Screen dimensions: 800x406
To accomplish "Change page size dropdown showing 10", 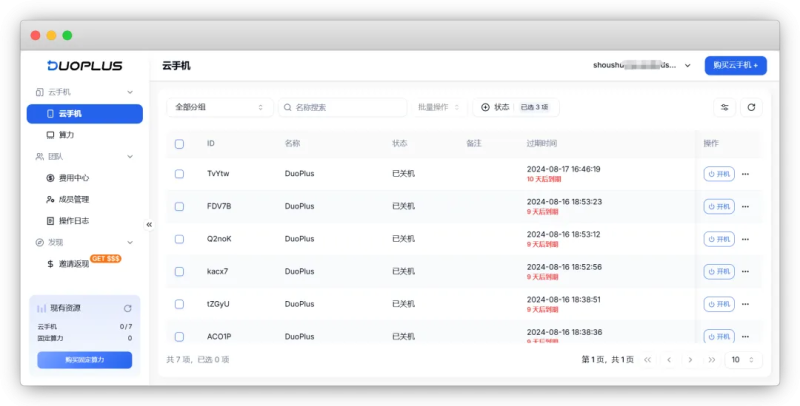I will coord(743,360).
